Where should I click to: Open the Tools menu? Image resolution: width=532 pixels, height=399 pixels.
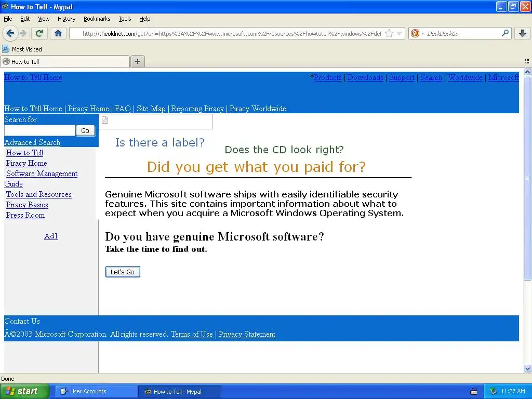click(125, 19)
